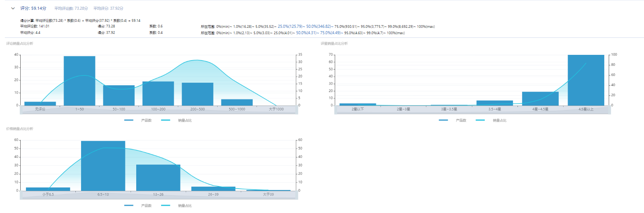The width and height of the screenshot is (644, 213).
Task: Click the 1~50 bar in review chart
Action: pos(79,81)
